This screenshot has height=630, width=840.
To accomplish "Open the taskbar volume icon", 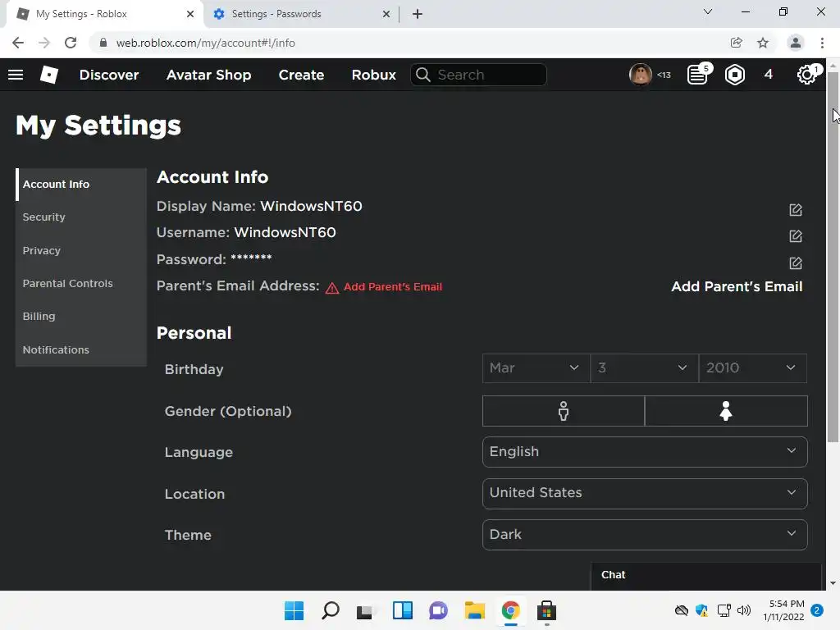I will pyautogui.click(x=744, y=610).
